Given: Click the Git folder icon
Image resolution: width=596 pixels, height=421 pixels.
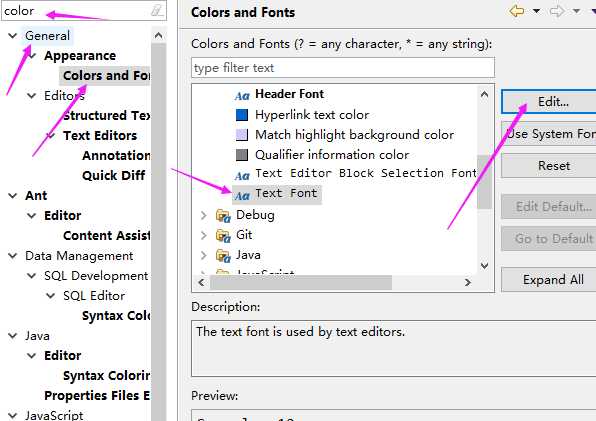Looking at the screenshot, I should [x=223, y=236].
